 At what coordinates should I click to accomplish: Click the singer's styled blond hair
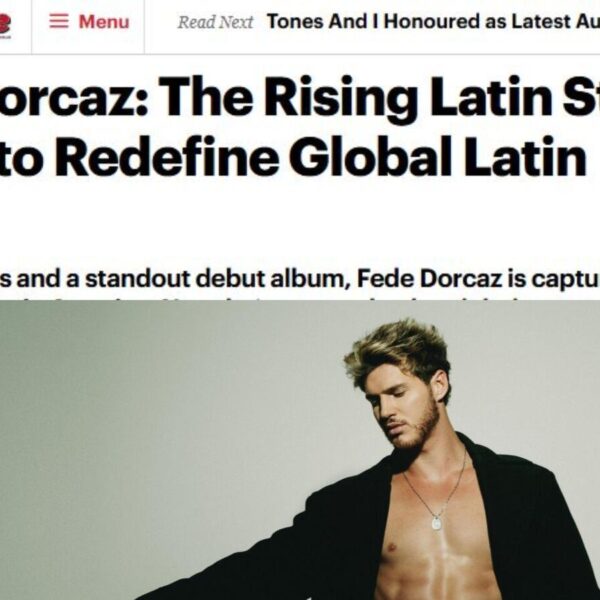point(400,354)
